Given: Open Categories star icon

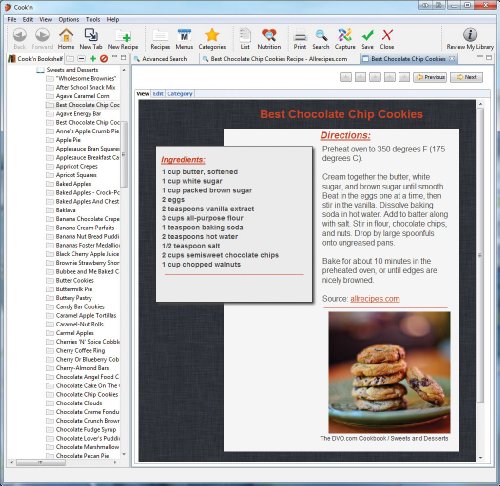Looking at the screenshot, I should (x=212, y=39).
